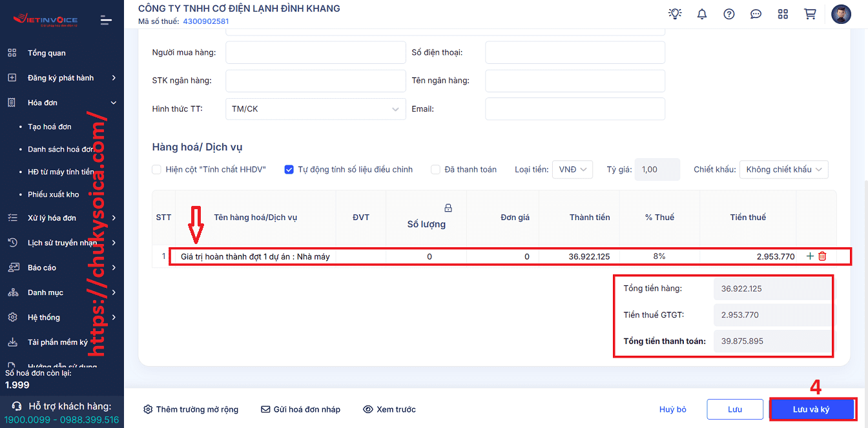The image size is (868, 428).
Task: Click the green plus add-row icon
Action: (810, 256)
